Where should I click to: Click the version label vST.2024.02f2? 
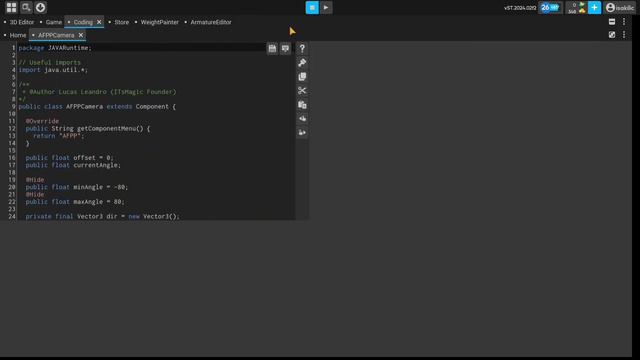(x=520, y=8)
